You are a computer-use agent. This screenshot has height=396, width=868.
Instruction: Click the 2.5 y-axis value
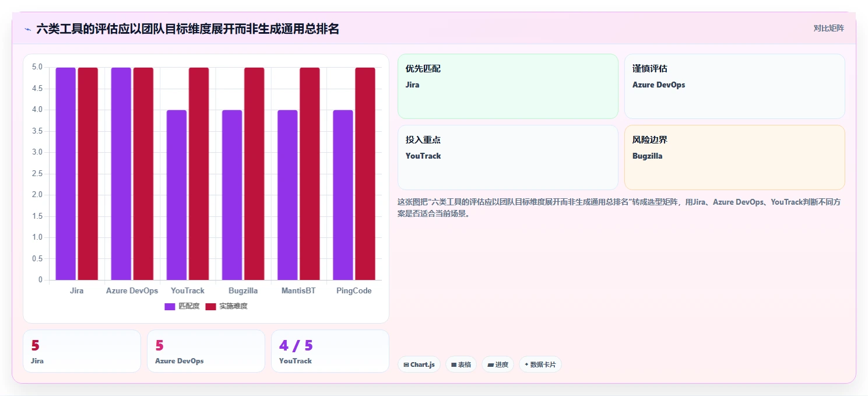click(x=37, y=174)
